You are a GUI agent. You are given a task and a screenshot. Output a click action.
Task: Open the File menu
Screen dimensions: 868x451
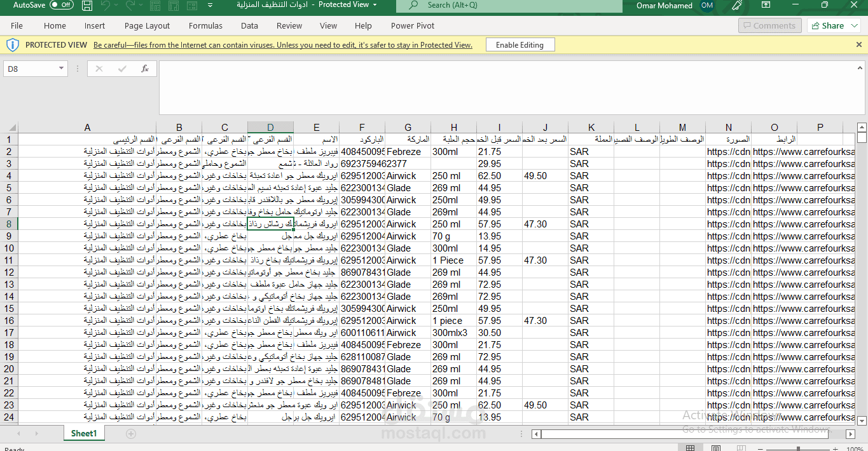[x=17, y=26]
